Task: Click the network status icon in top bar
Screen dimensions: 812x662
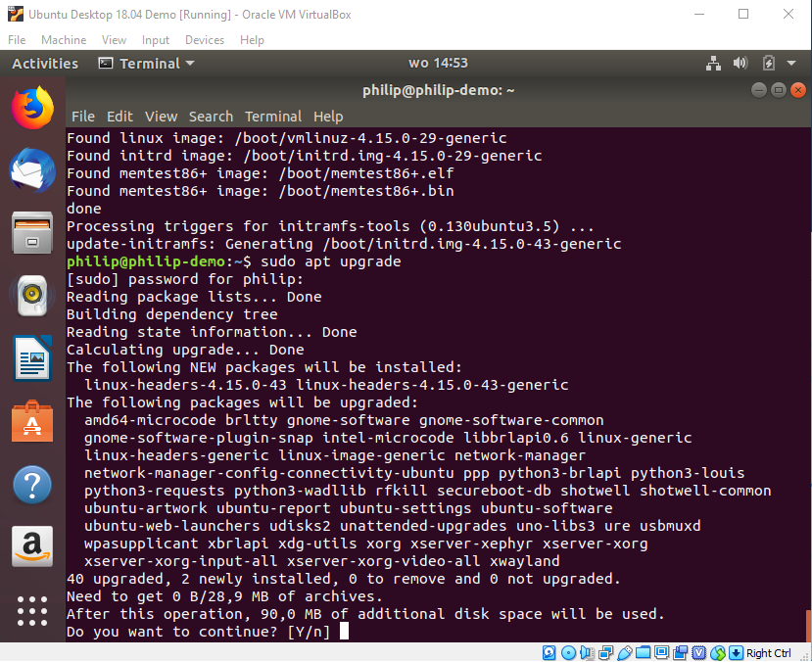Action: (714, 63)
